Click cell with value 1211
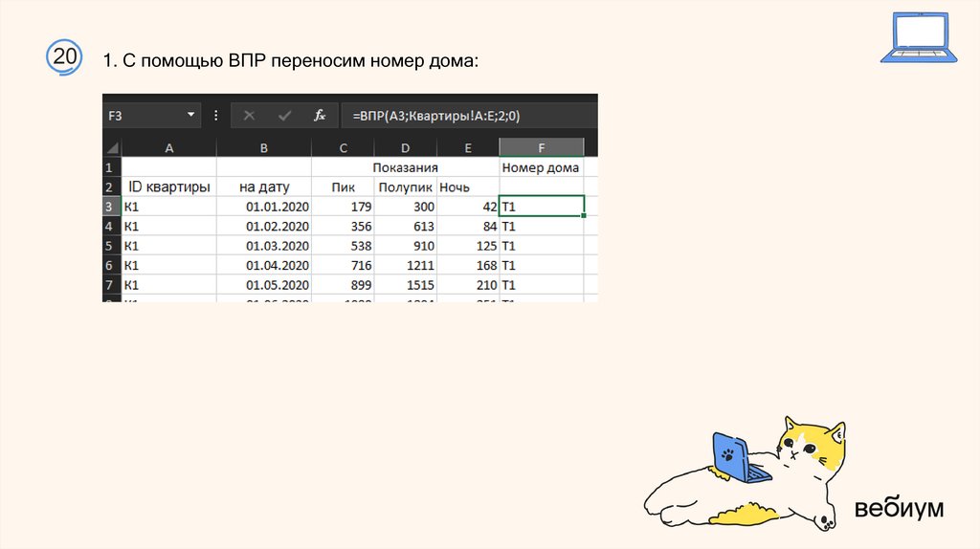 406,265
